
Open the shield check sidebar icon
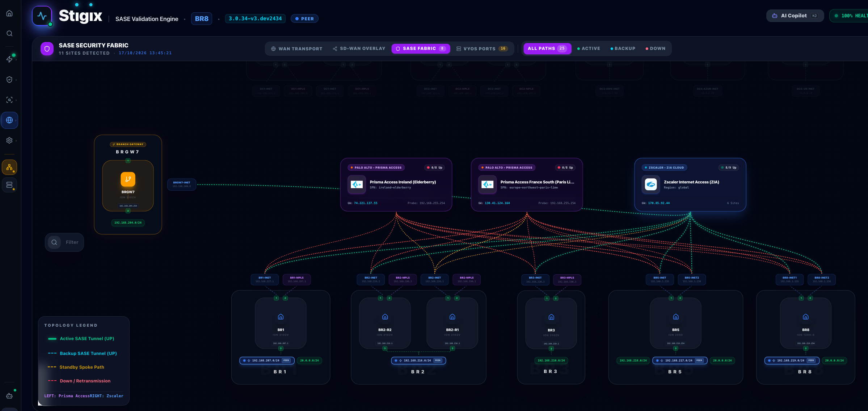pos(9,80)
